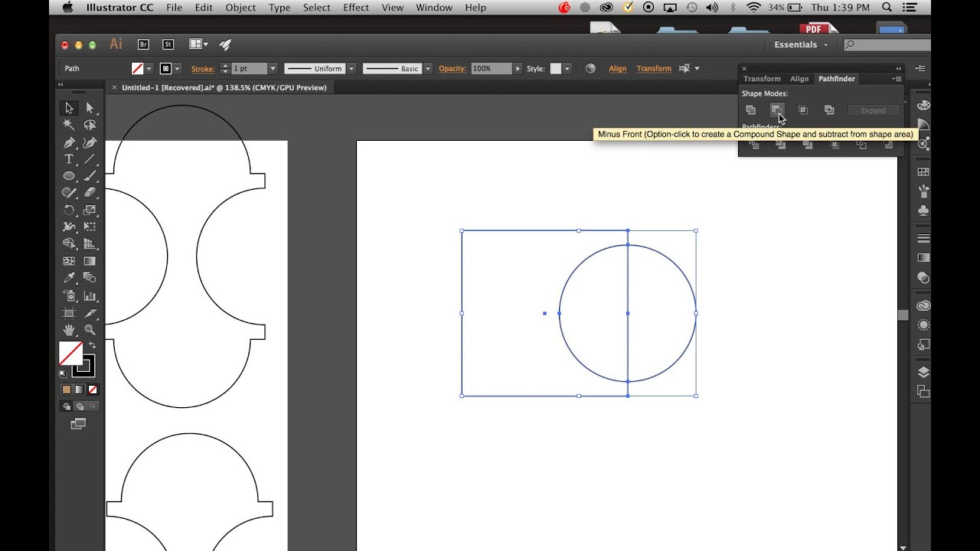Select the Direct Selection tool

90,108
